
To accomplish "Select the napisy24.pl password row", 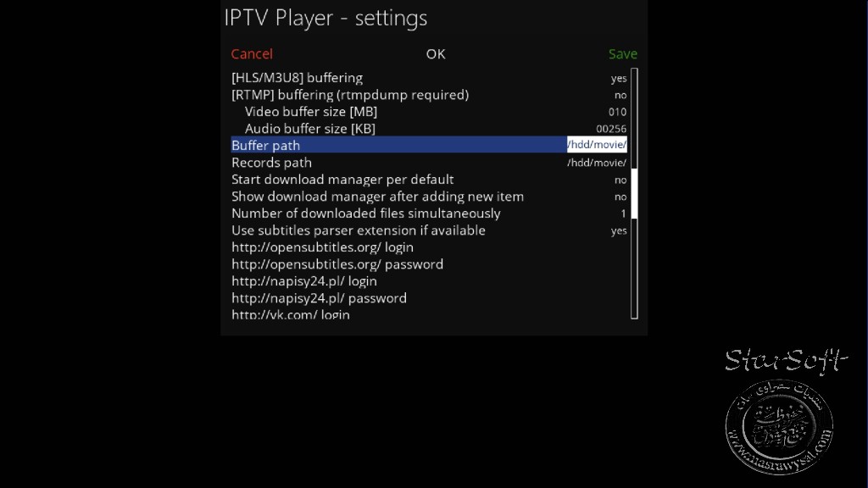I will tap(429, 298).
